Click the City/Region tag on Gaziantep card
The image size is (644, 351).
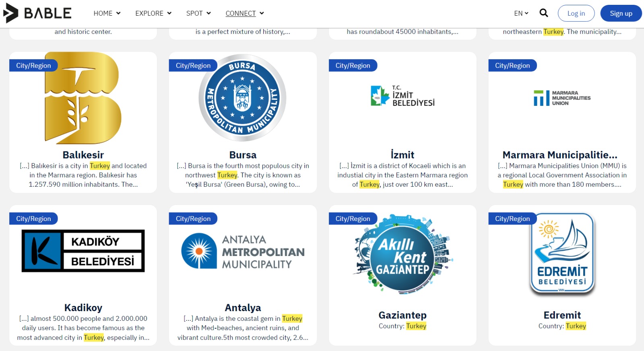tap(353, 219)
